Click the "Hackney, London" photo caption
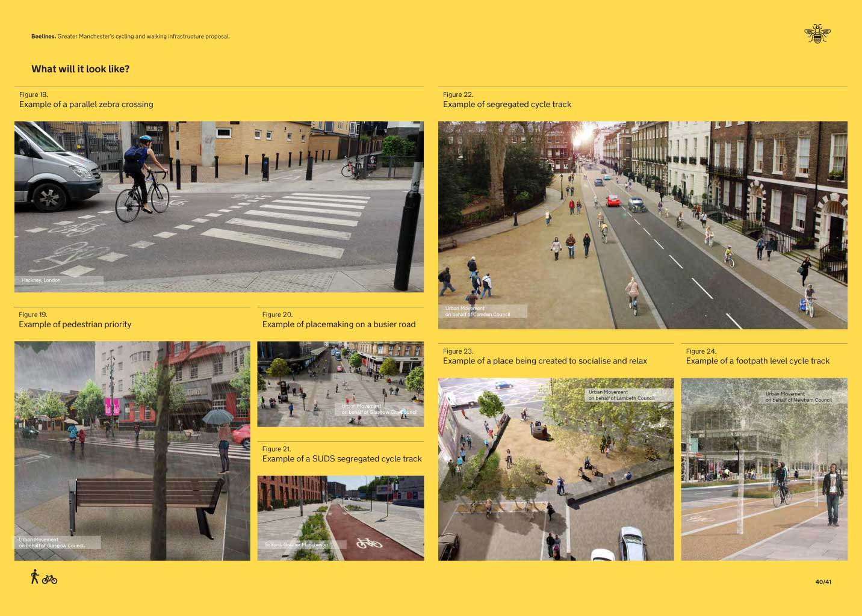862x616 pixels. tap(41, 280)
